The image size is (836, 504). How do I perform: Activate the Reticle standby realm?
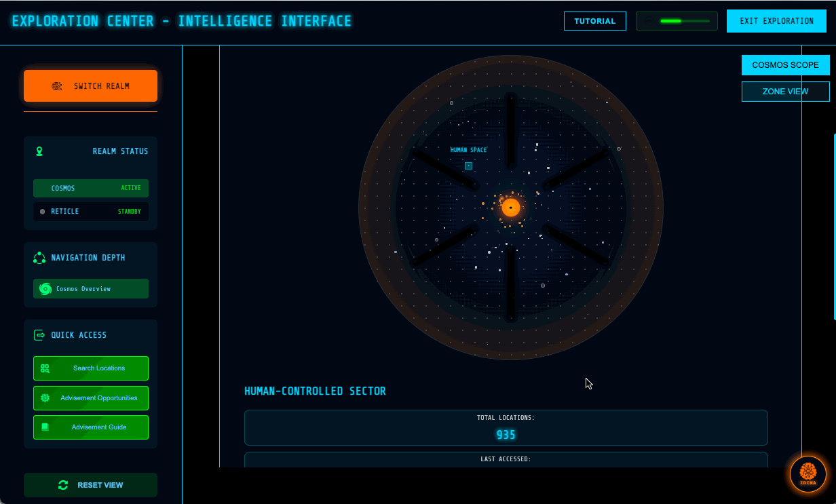[x=91, y=212]
